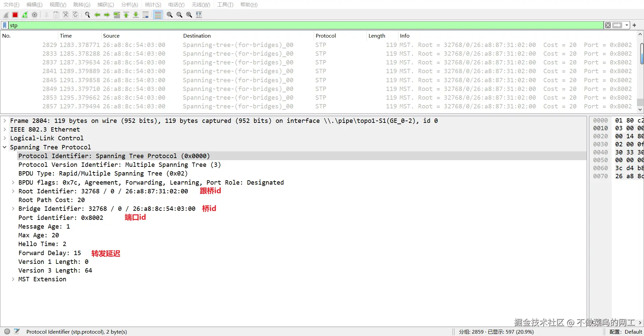Stop the running packet capture
Screen dimensions: 644x336
point(15,15)
